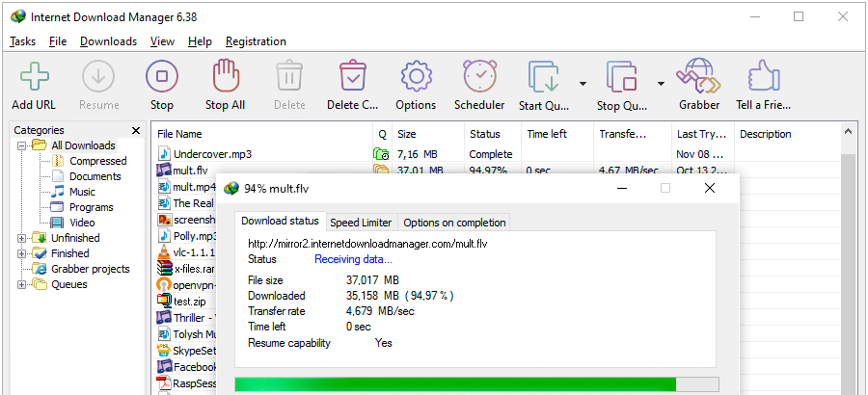Screen dimensions: 868x395
Task: Switch to Download status tab
Action: pyautogui.click(x=280, y=221)
